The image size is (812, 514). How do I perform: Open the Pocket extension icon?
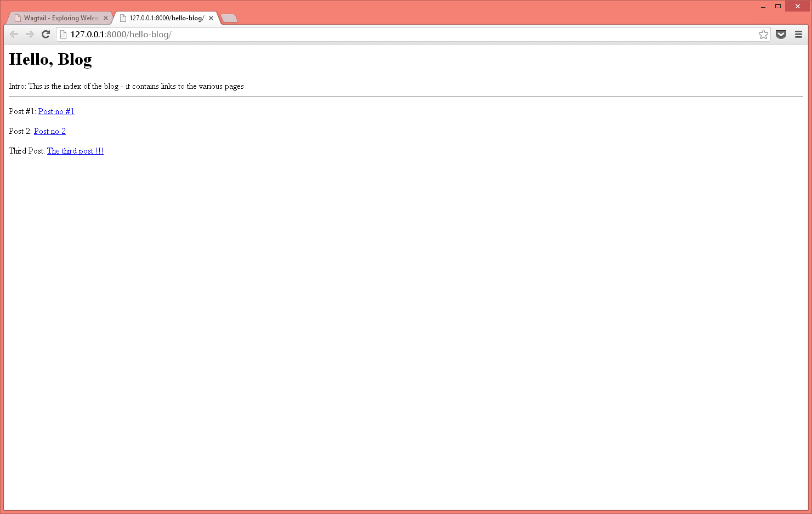click(x=781, y=35)
